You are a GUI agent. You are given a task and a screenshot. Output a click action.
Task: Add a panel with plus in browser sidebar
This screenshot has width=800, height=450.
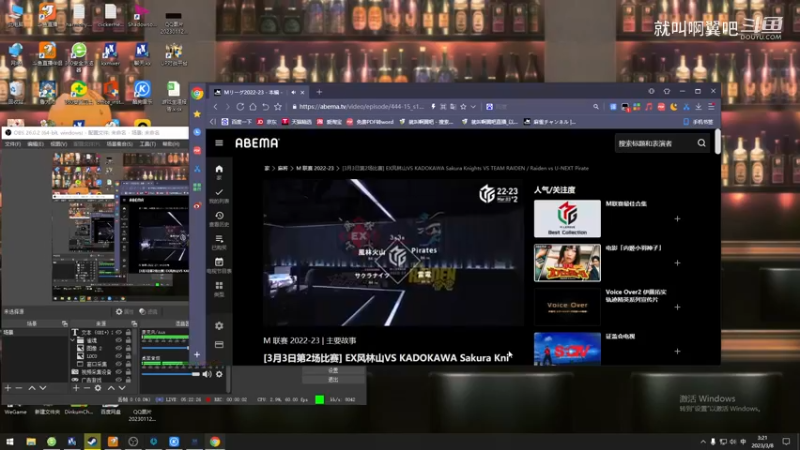pyautogui.click(x=197, y=355)
